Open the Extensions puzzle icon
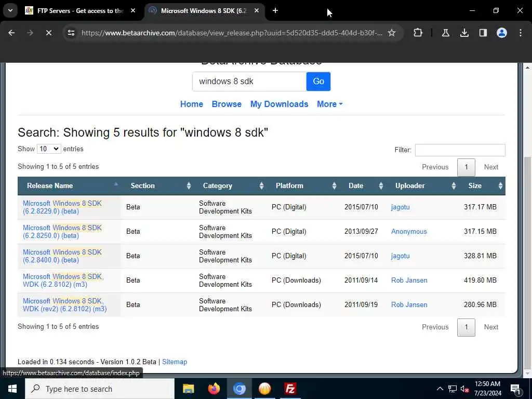532x399 pixels. tap(418, 33)
